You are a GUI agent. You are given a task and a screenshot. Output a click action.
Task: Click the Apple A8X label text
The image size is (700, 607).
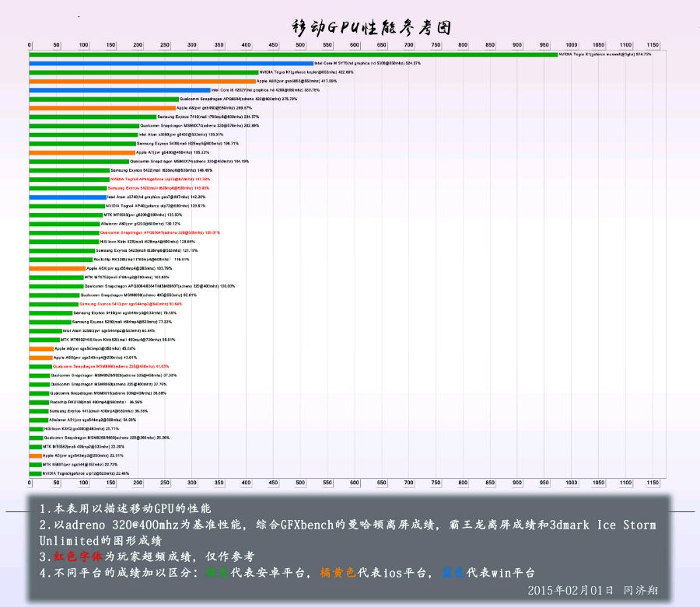point(297,81)
